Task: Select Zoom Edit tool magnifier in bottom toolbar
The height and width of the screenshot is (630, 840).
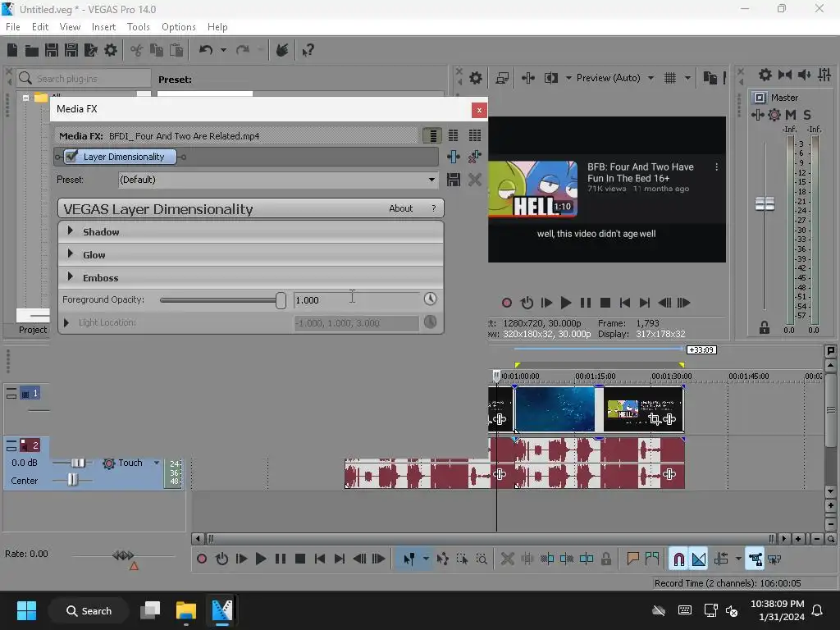Action: click(x=482, y=559)
